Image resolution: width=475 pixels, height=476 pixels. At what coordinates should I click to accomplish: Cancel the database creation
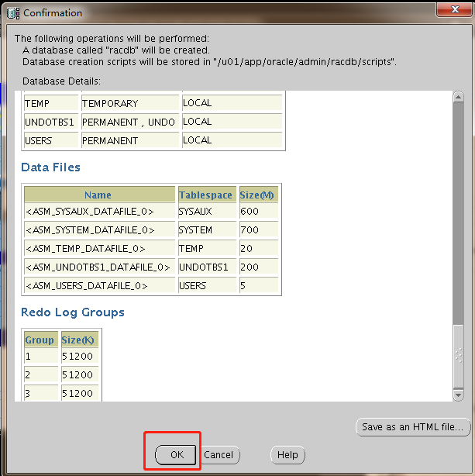pos(219,455)
